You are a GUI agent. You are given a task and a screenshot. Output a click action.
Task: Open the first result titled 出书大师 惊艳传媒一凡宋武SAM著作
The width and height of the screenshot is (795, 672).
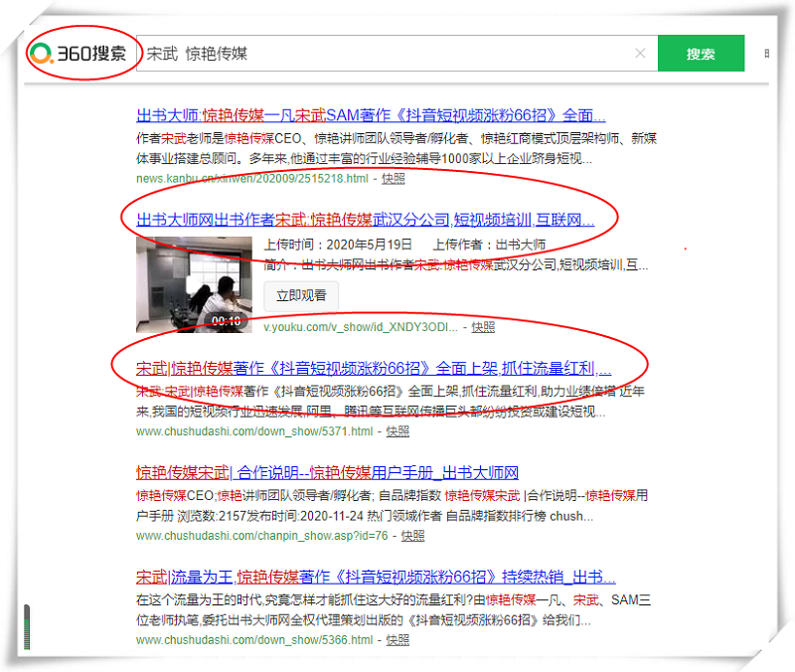coord(371,114)
